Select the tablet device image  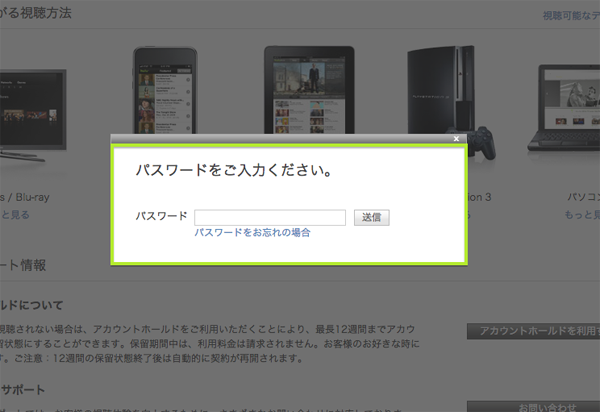pos(303,88)
